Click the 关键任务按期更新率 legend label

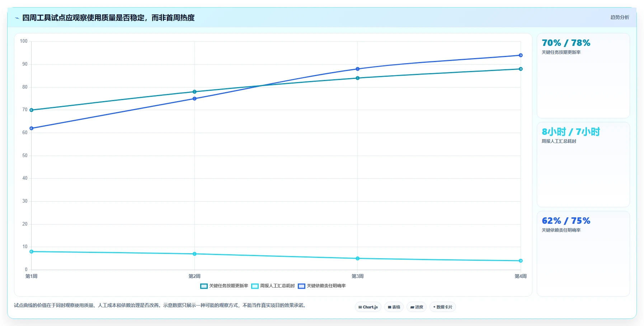point(229,286)
